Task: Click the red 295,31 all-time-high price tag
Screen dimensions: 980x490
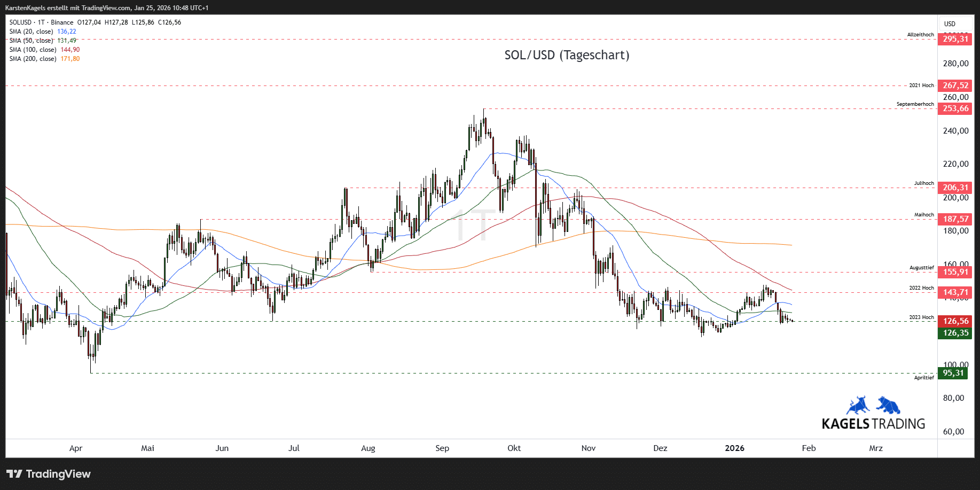Action: (x=955, y=39)
